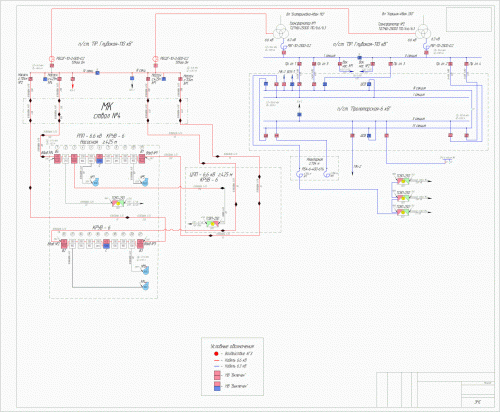
Task: Click the left red circular reactor symbol
Action: 52,59
